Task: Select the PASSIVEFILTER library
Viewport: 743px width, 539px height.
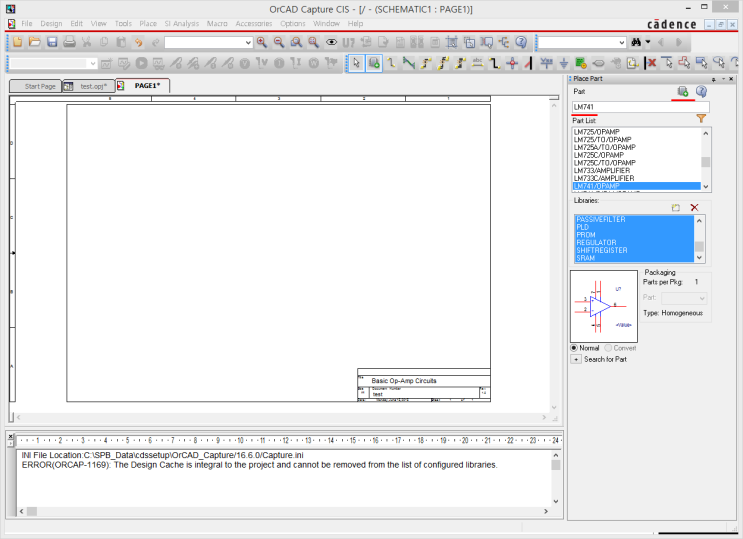Action: coord(634,219)
